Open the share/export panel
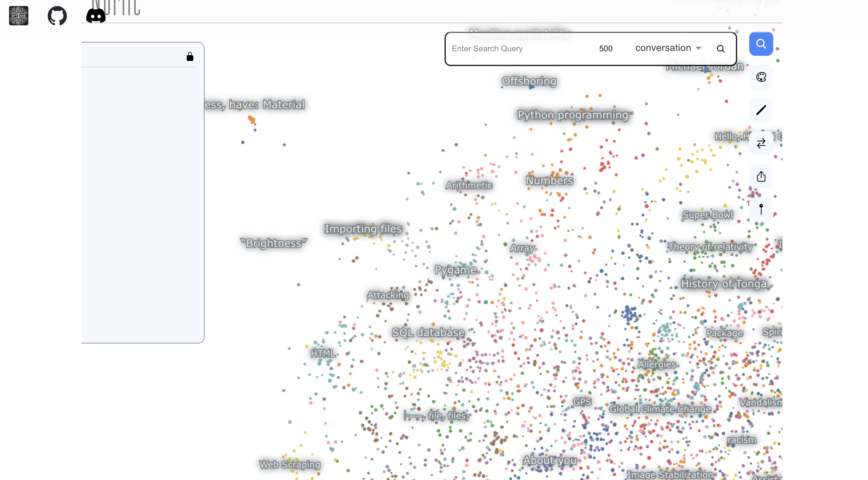 pos(761,176)
